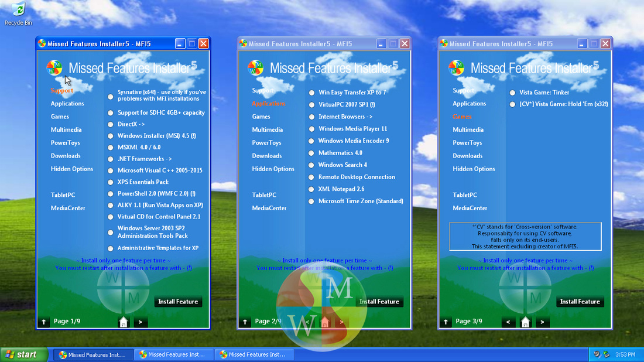Image resolution: width=644 pixels, height=362 pixels.
Task: Select XPS Essentials Pack radio button
Action: point(111,182)
